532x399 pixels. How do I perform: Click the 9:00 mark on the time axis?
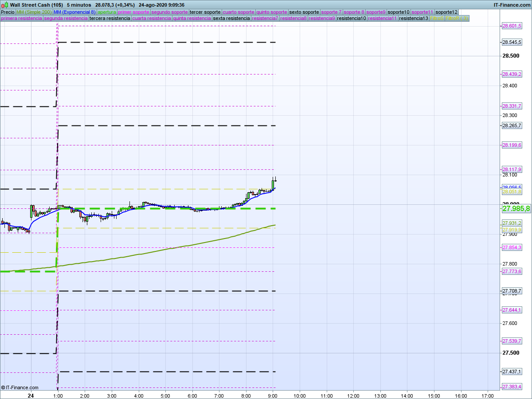pyautogui.click(x=273, y=395)
